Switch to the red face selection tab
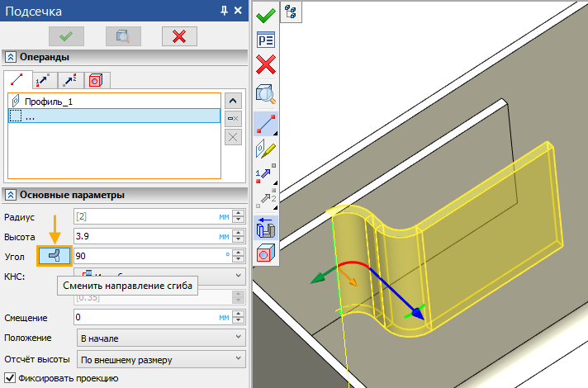This screenshot has width=588, height=388. click(95, 80)
